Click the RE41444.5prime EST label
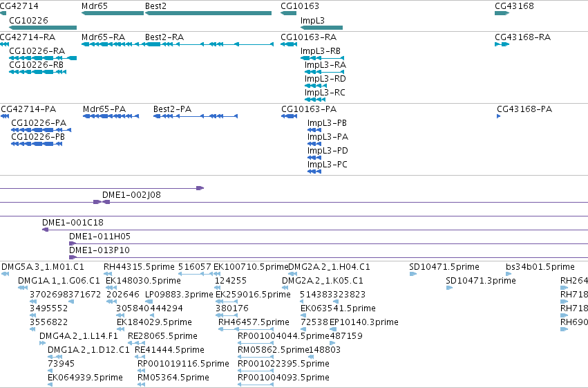Viewport: 588px width, 388px height. pyautogui.click(x=169, y=350)
